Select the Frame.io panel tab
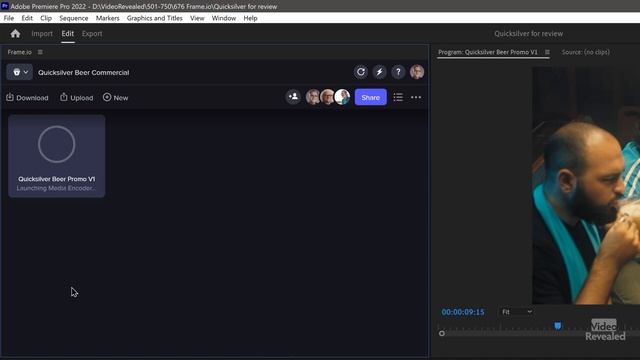 20,52
